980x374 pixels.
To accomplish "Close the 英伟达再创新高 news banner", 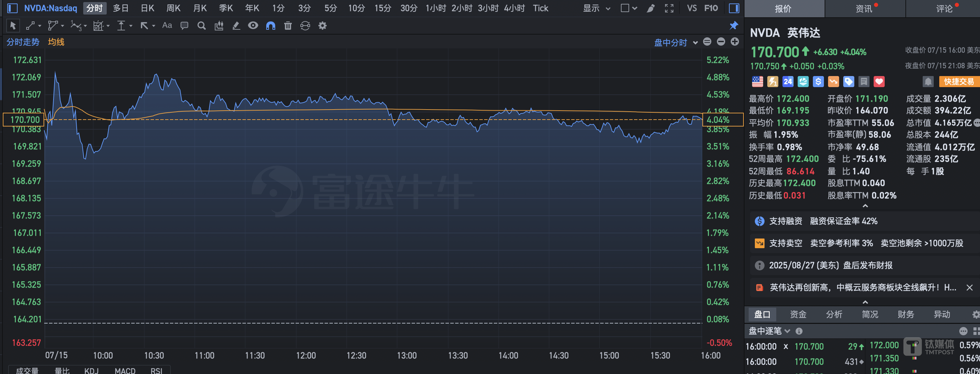I will [969, 288].
